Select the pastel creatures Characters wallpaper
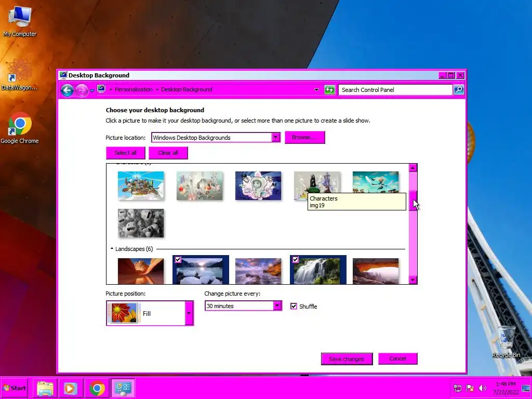This screenshot has height=399, width=532. point(199,185)
